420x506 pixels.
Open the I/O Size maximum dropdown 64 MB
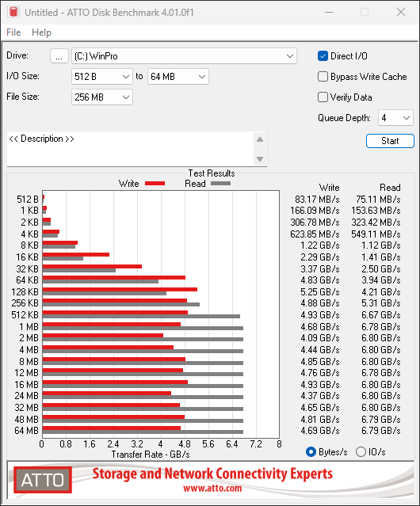tap(178, 77)
